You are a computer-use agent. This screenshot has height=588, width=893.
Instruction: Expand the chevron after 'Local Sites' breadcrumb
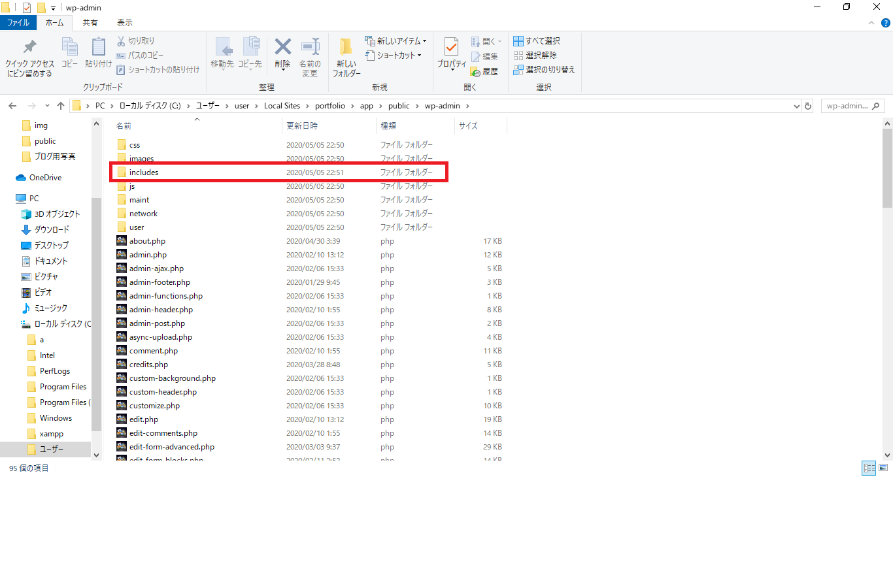click(307, 106)
